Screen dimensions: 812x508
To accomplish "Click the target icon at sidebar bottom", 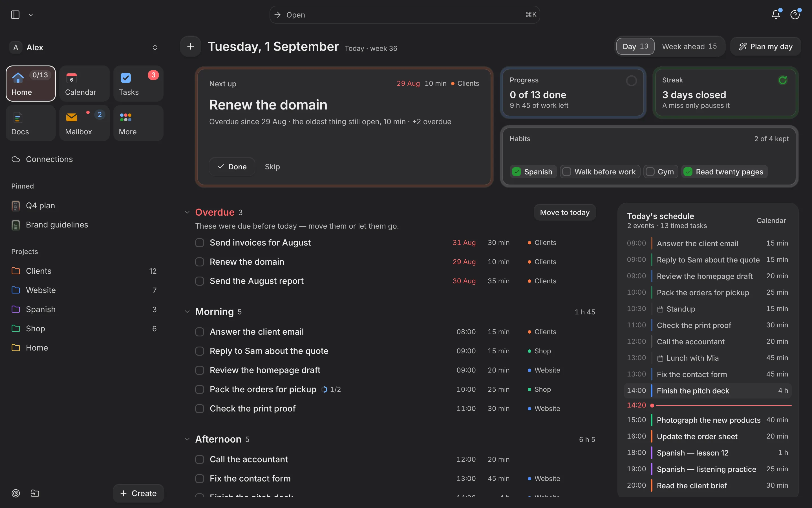I will coord(16,493).
